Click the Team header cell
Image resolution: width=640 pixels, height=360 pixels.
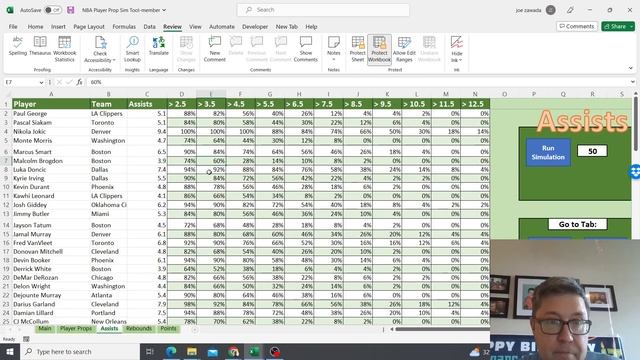pos(108,104)
